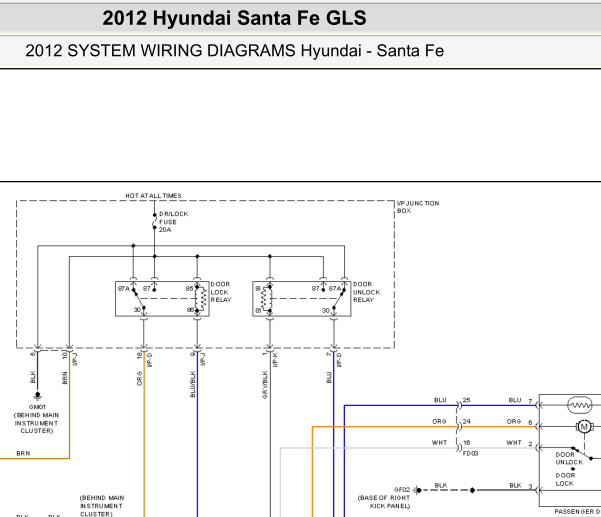The width and height of the screenshot is (601, 517).
Task: Click the "2012 Hyundai Santa Fe GLS" title
Action: [x=234, y=18]
